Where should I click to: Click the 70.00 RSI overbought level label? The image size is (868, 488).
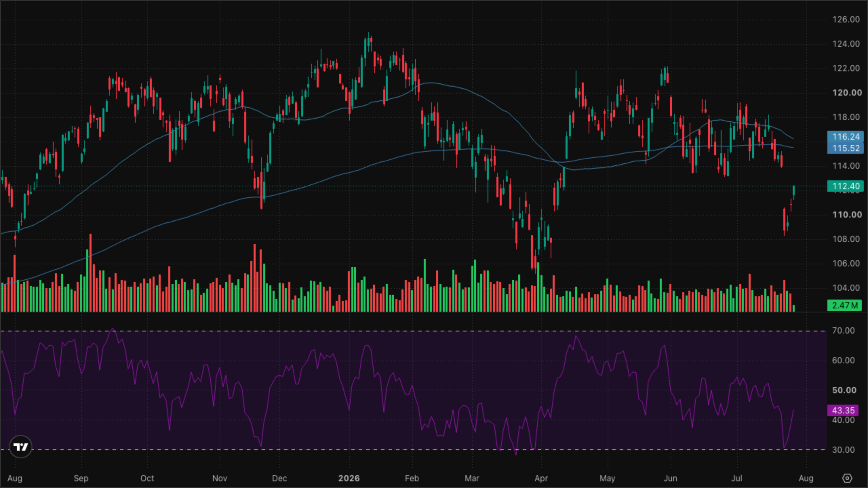pos(843,331)
